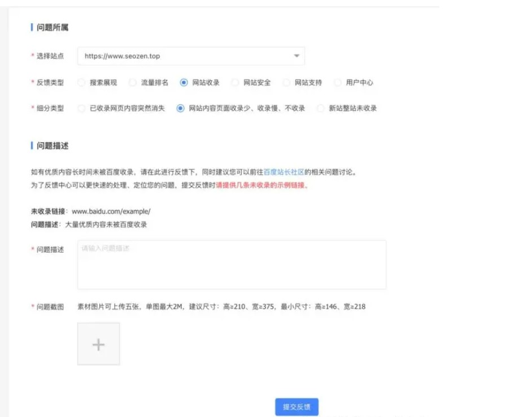The height and width of the screenshot is (417, 532).
Task: Select 网站内容页面收录少、收录慢、不收录 option
Action: [x=181, y=108]
